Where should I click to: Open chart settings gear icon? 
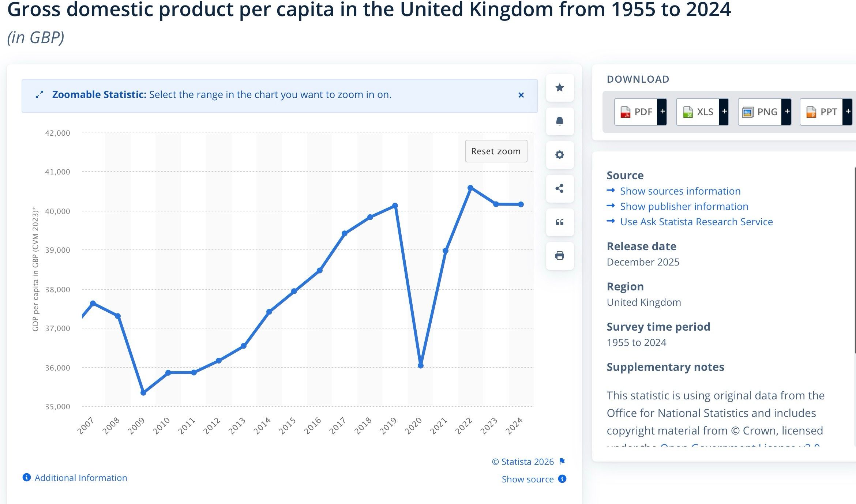(559, 155)
